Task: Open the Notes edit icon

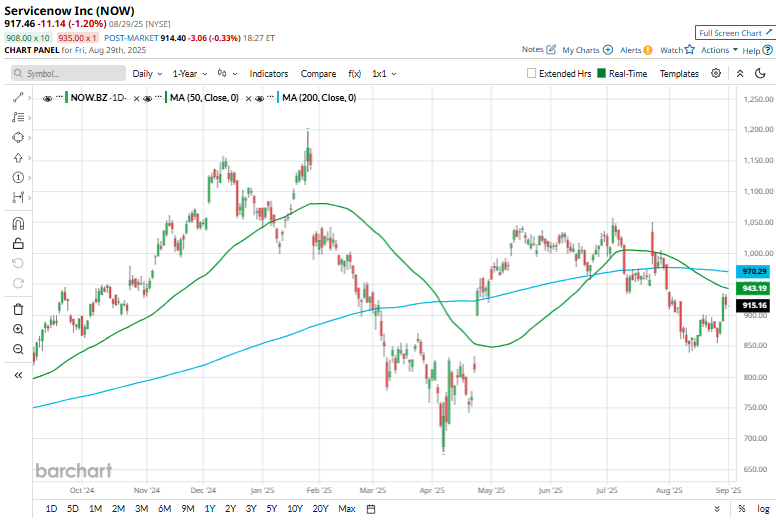Action: coord(551,49)
